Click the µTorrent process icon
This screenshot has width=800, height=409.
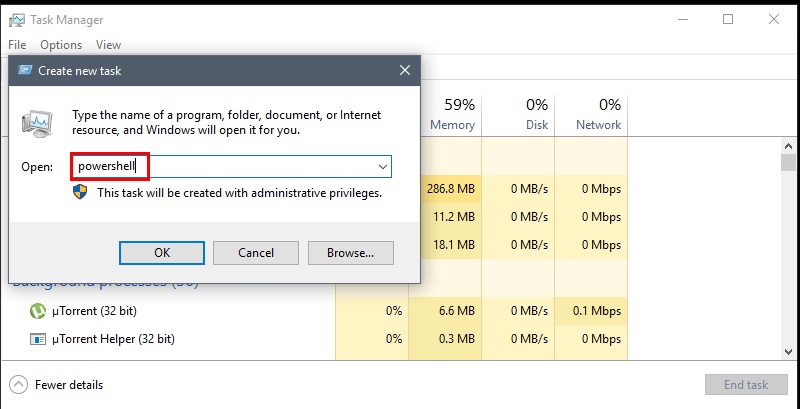tap(38, 311)
